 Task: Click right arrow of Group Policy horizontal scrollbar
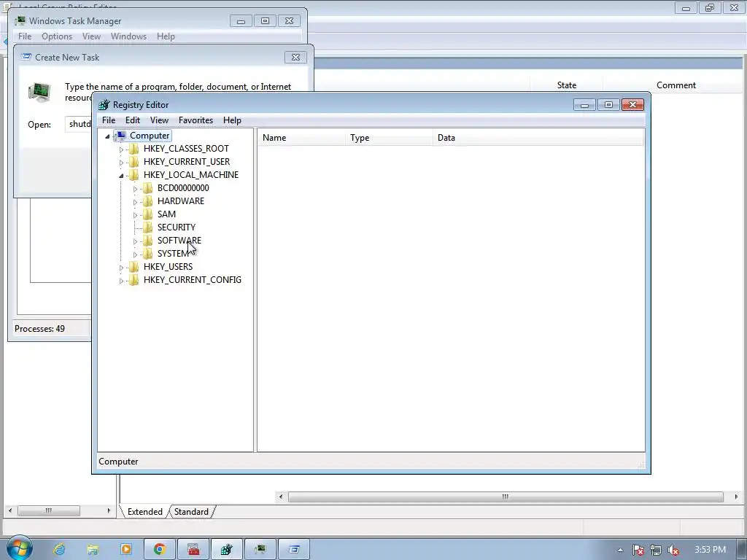tap(737, 497)
